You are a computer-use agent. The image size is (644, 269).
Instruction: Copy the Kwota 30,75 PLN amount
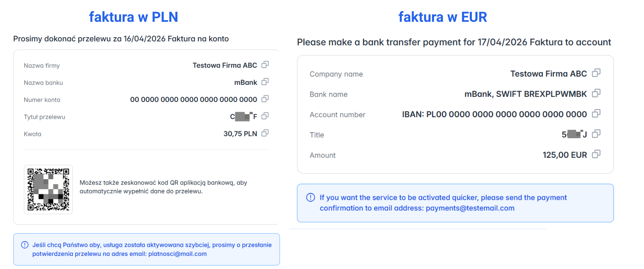(x=265, y=133)
